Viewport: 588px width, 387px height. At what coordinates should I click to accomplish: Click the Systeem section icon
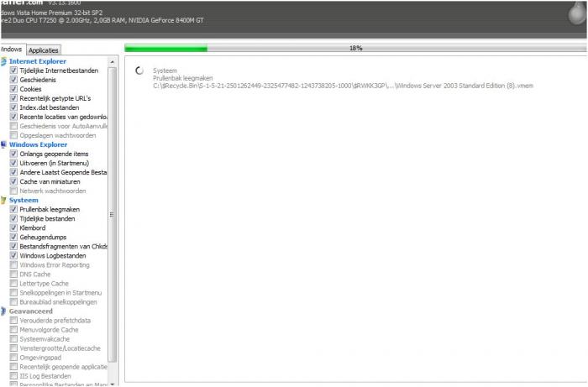pos(3,201)
